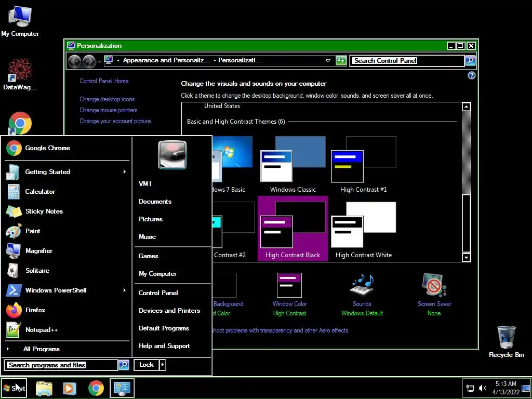
Task: Click Chrome icon in the taskbar
Action: [x=96, y=388]
